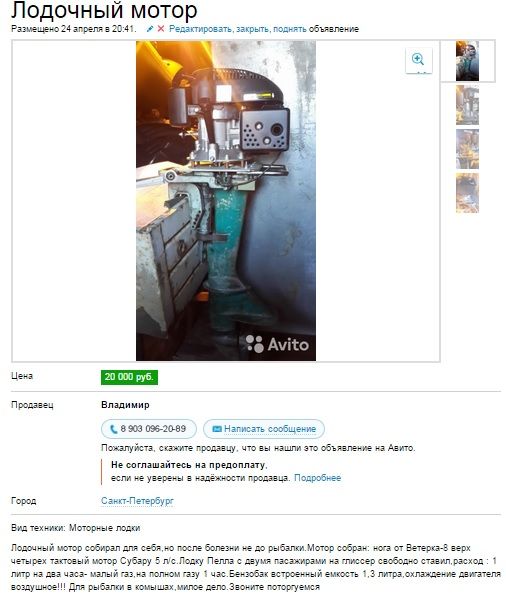Click the Avito watermark logo
Image resolution: width=506 pixels, height=607 pixels.
pyautogui.click(x=277, y=343)
